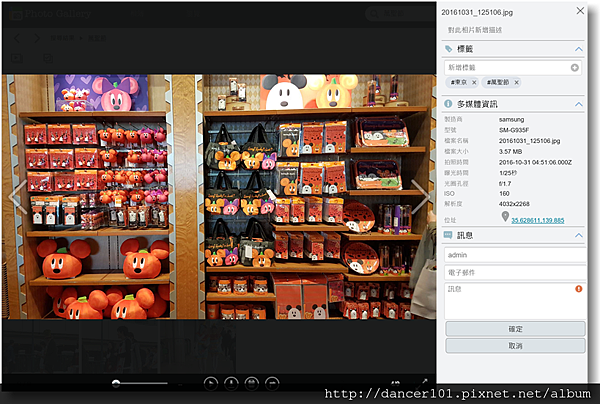Click the plus icon to add tag
Viewport: 600px width, 404px height.
pos(574,68)
